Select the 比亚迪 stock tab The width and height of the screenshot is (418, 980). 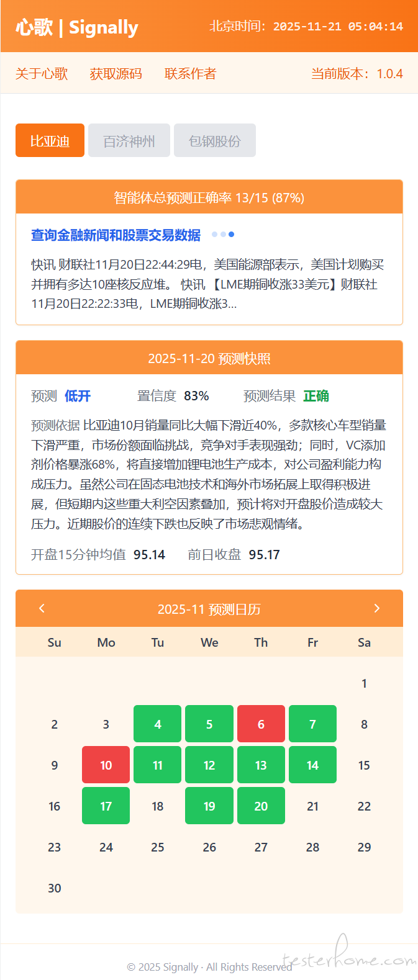click(50, 141)
